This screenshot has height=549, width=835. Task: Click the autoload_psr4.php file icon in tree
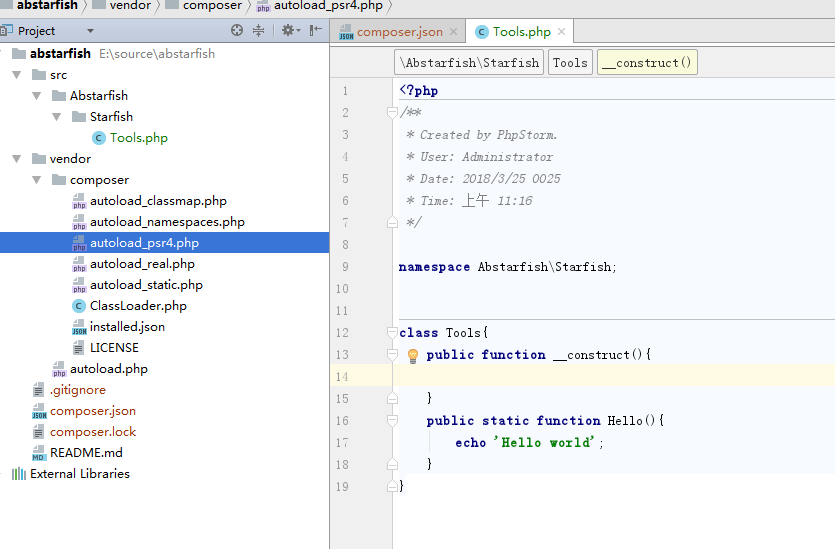coord(79,243)
